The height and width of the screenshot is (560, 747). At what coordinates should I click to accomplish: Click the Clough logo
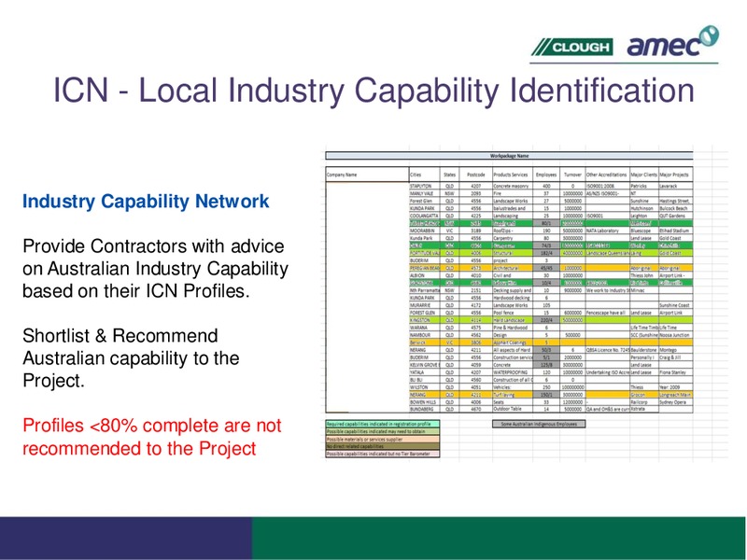[x=571, y=48]
